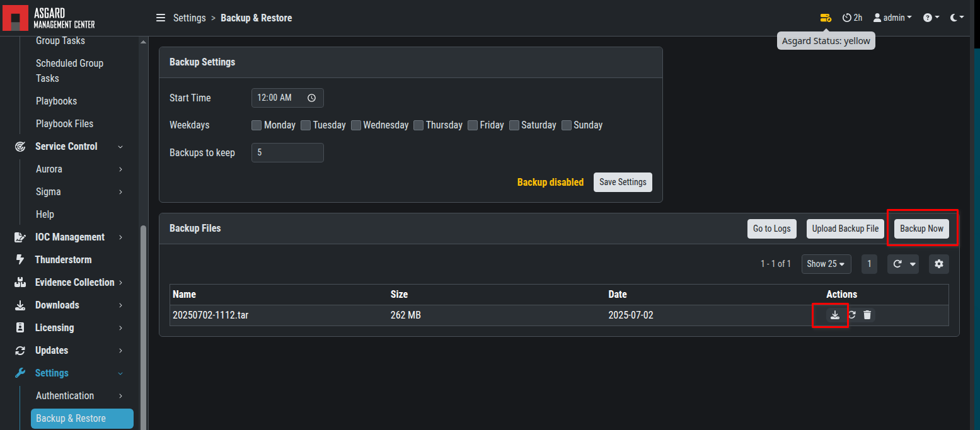Open the help question mark menu
Image resolution: width=980 pixels, height=430 pixels.
pos(931,18)
